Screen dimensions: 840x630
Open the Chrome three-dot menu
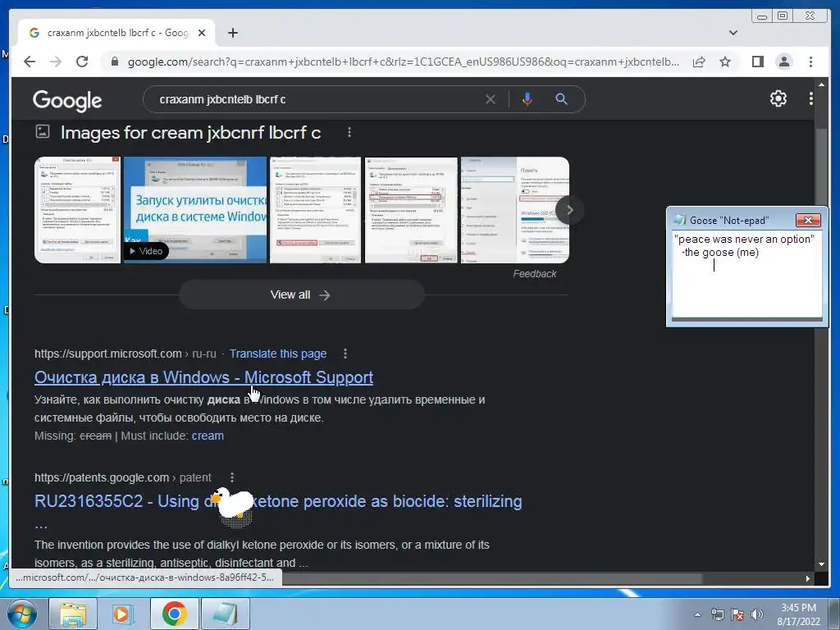pos(810,62)
